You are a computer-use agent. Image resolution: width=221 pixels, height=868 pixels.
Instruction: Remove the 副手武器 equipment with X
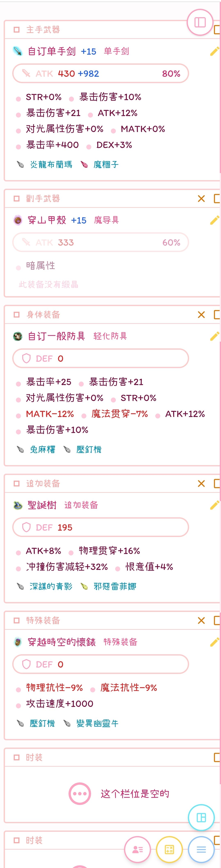click(x=201, y=198)
